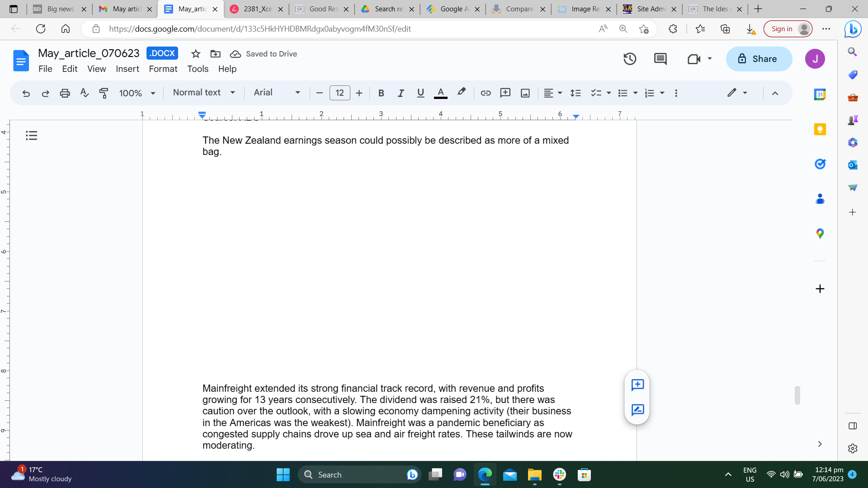This screenshot has width=868, height=488.
Task: Toggle italic formatting
Action: [401, 93]
